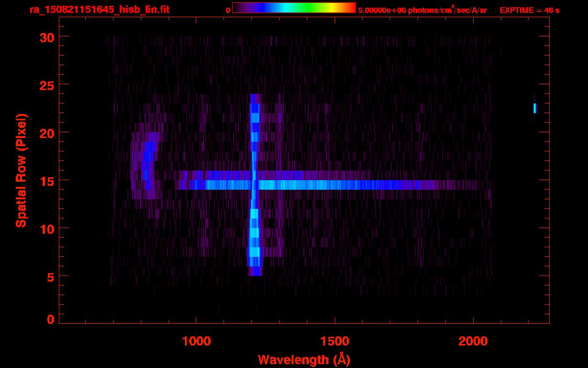Click the y-axis tick label 5
The image size is (588, 368).
[x=50, y=276]
